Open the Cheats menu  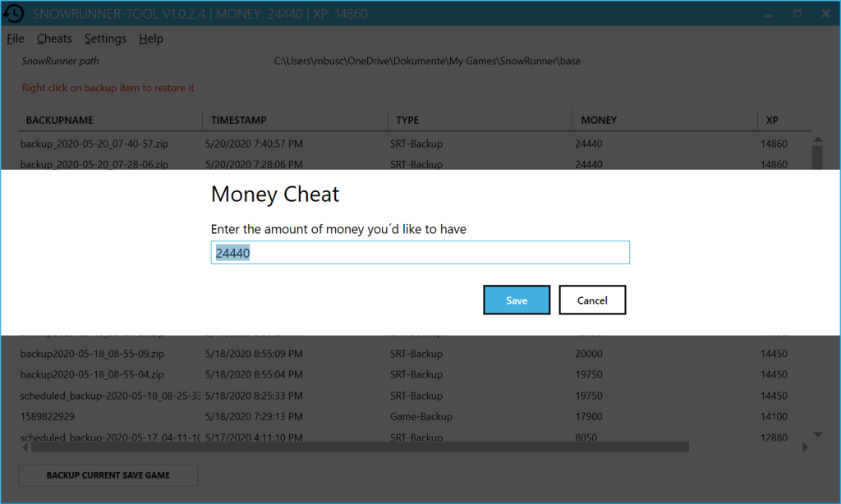(x=54, y=39)
